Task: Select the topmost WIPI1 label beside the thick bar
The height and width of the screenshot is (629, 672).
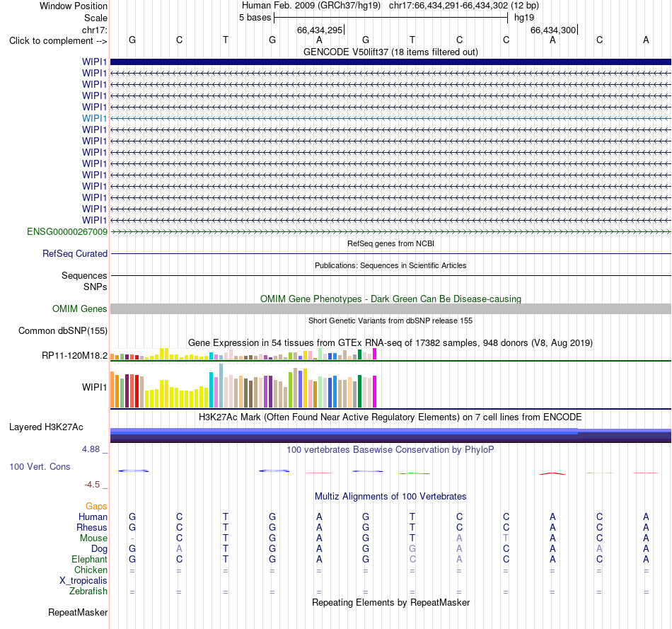Action: (94, 62)
